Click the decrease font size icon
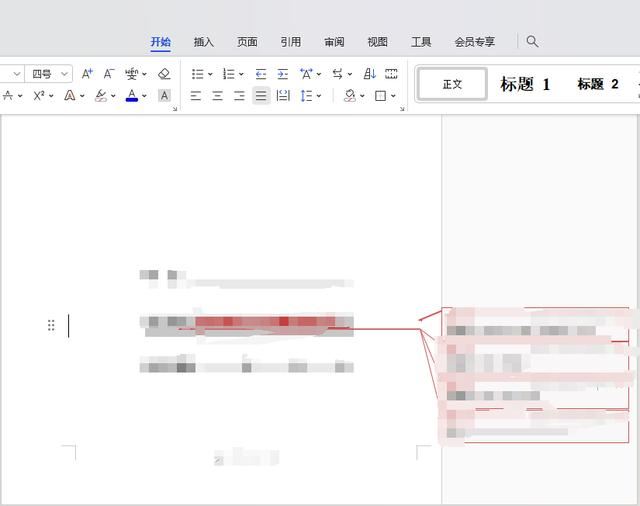This screenshot has width=640, height=506. click(x=108, y=74)
